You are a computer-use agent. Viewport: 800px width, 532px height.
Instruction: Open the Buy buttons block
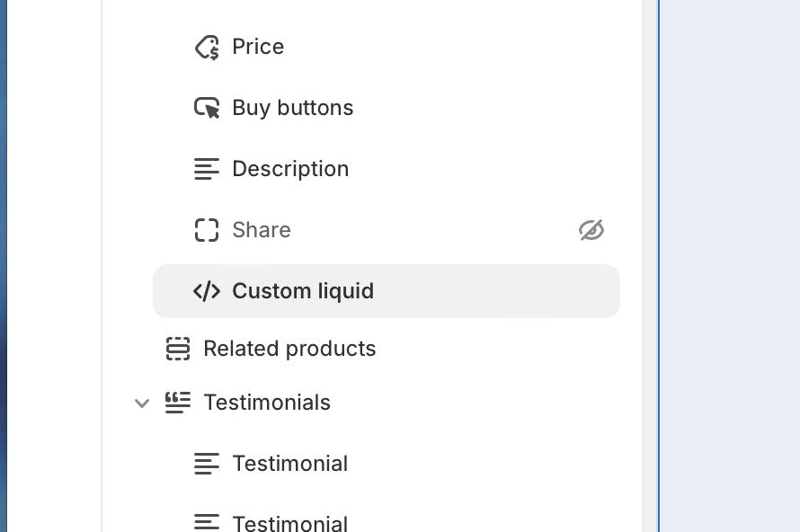click(293, 108)
